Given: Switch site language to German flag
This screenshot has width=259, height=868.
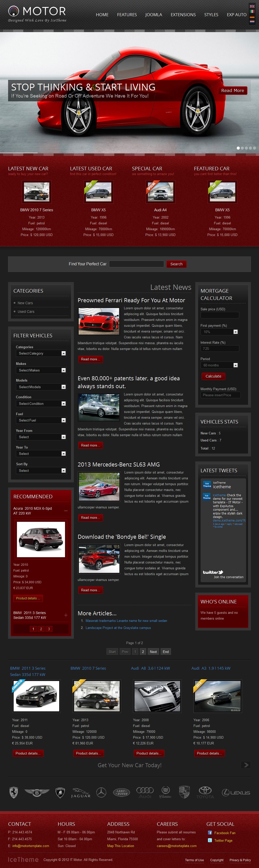Looking at the screenshot, I should point(252,16).
